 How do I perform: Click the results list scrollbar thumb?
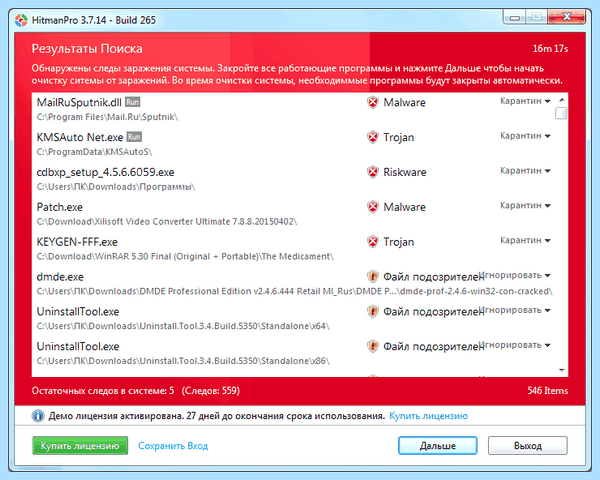[561, 113]
